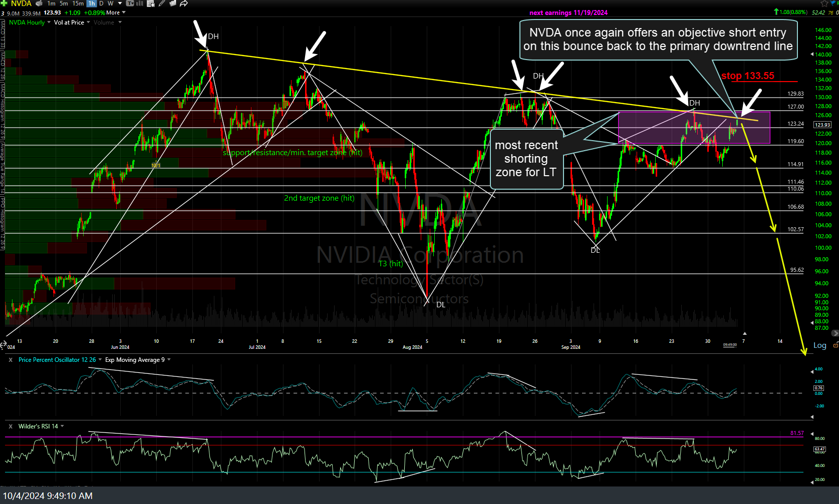This screenshot has width=839, height=504.
Task: Click the oscillator value 0.76 tag
Action: [818, 388]
